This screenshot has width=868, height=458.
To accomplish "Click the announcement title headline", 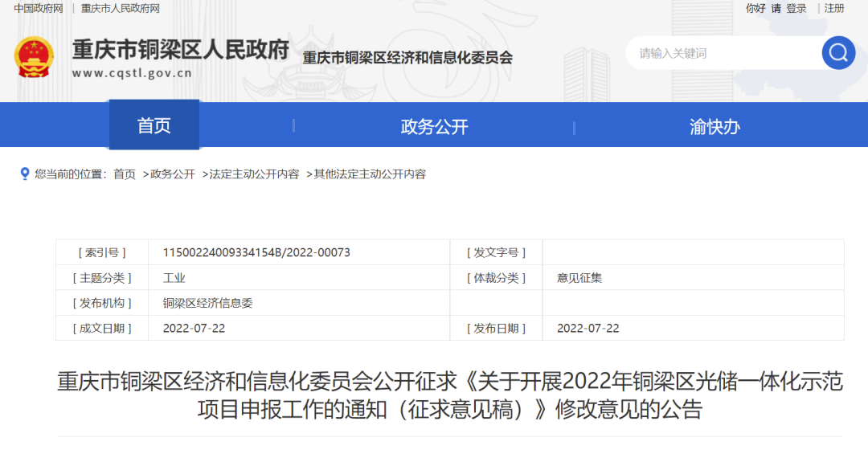I will pos(450,395).
